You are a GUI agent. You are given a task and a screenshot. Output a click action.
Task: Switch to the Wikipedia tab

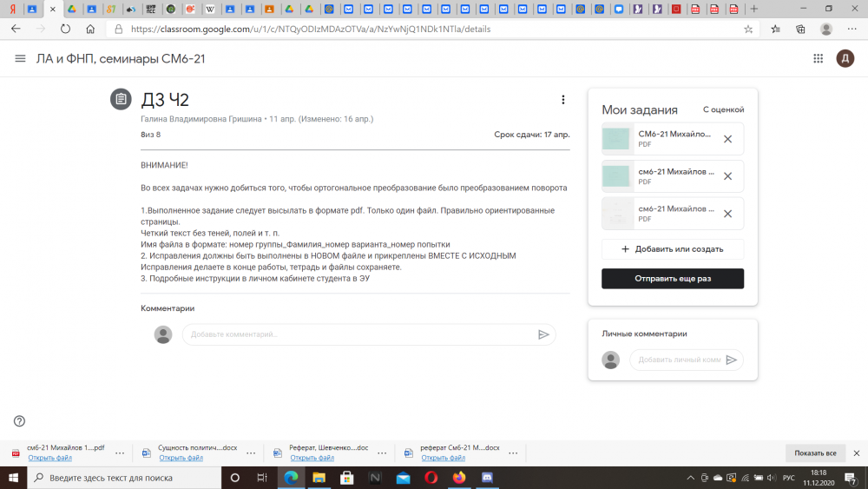(x=210, y=9)
